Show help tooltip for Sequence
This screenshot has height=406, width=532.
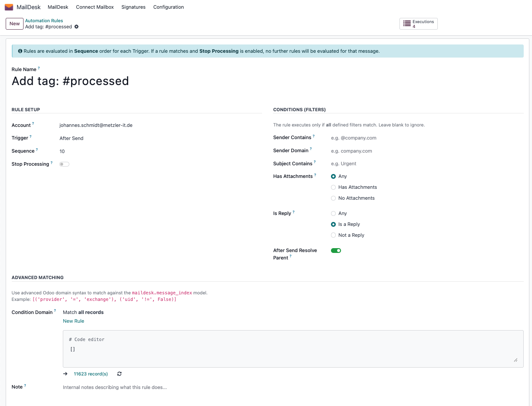pyautogui.click(x=37, y=150)
